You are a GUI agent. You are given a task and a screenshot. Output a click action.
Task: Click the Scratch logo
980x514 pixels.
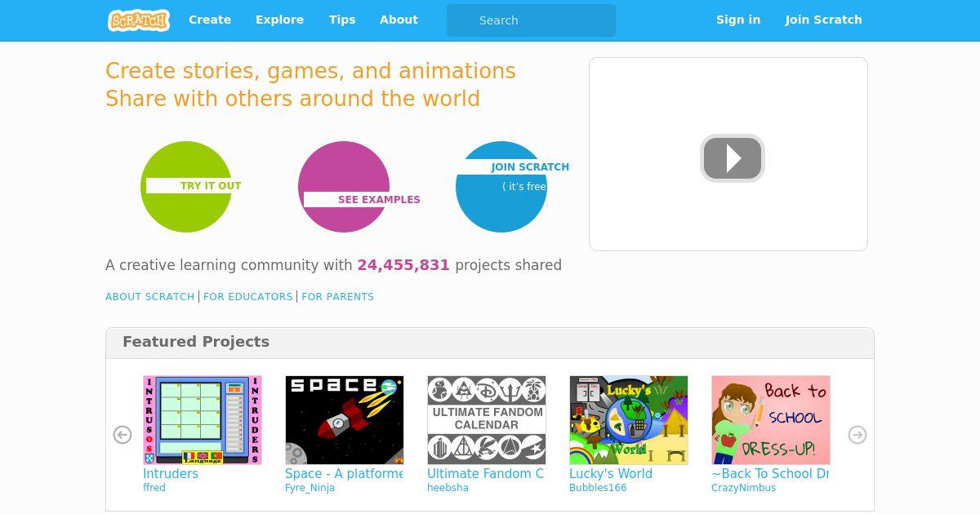point(139,20)
